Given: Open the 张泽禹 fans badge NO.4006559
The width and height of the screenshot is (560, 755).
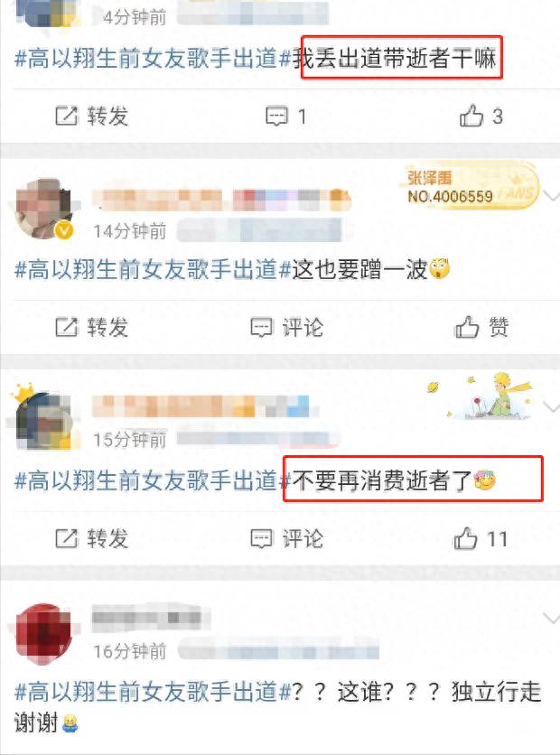Looking at the screenshot, I should (471, 188).
